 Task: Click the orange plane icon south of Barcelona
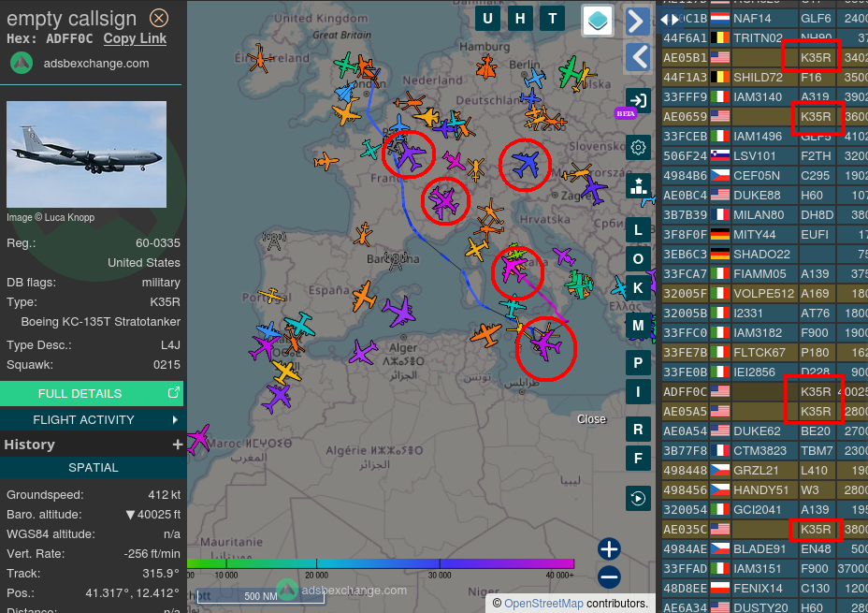(x=364, y=296)
